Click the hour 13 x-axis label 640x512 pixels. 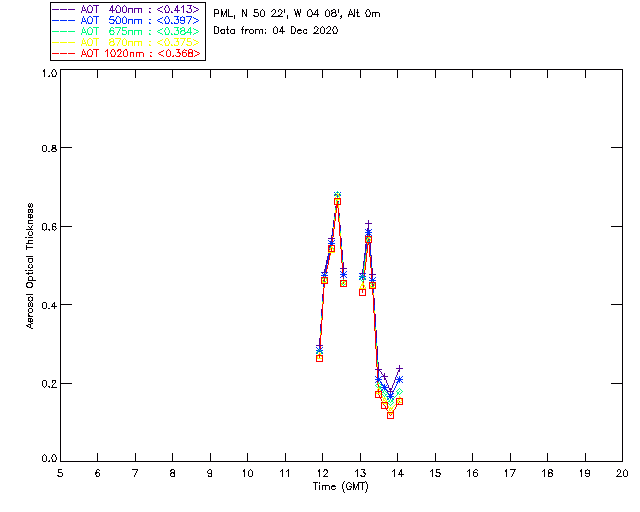click(x=360, y=473)
